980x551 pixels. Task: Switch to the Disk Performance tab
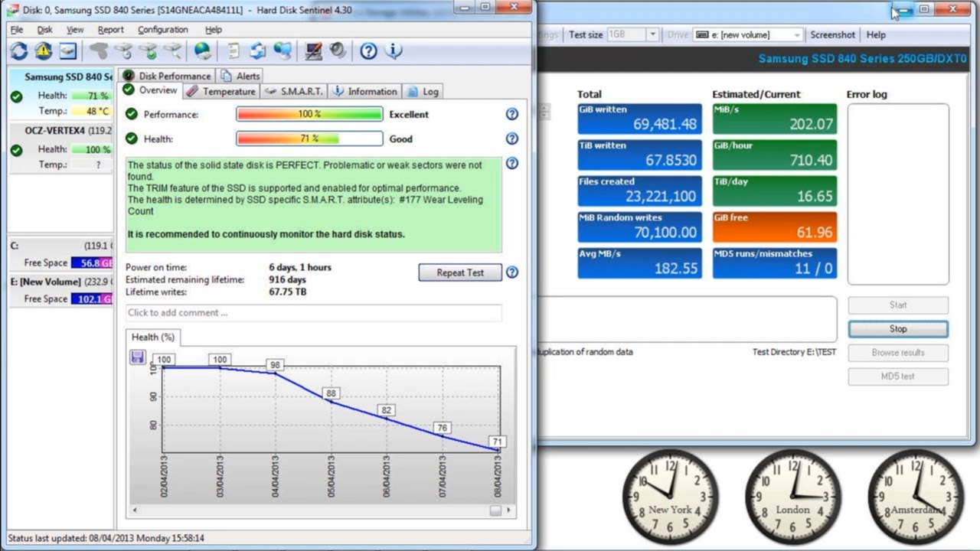pyautogui.click(x=167, y=76)
